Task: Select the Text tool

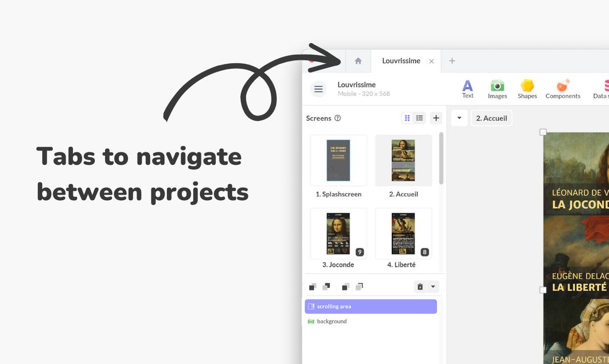Action: click(x=467, y=89)
